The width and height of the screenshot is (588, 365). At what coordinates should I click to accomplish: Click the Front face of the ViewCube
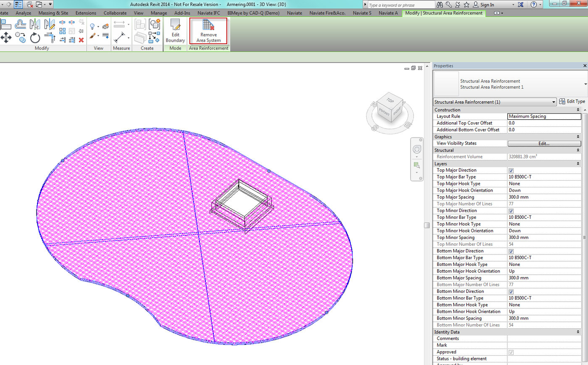(x=384, y=112)
